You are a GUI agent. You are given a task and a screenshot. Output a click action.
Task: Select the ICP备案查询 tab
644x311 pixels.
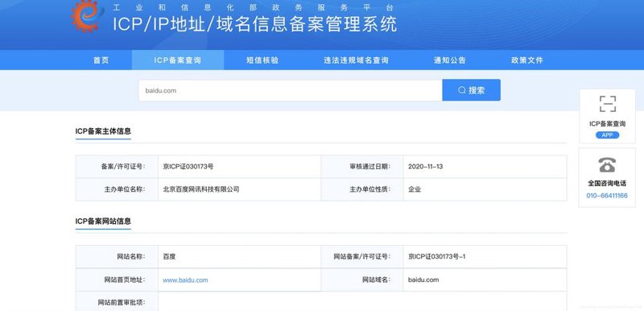pos(178,60)
